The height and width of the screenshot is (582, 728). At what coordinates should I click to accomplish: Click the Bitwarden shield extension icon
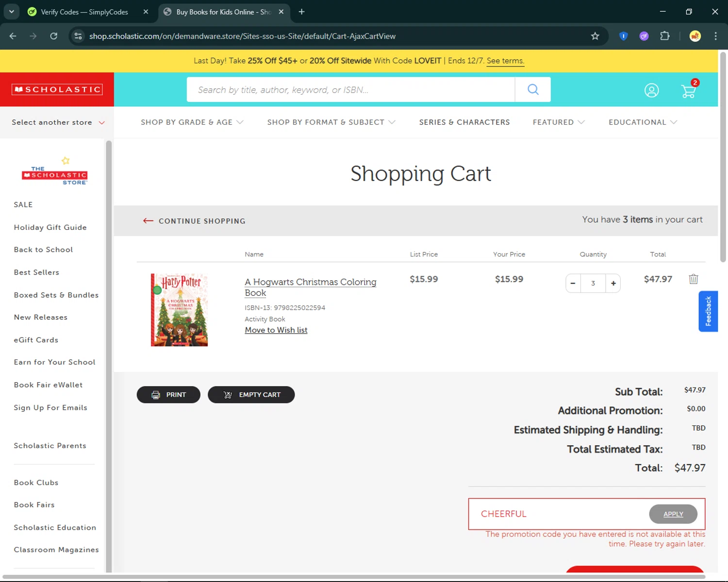(624, 36)
